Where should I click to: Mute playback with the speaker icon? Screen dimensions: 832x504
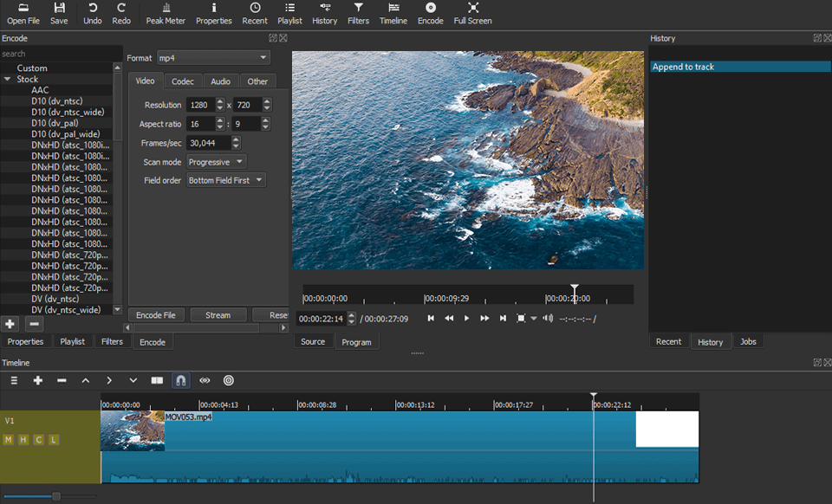click(549, 318)
